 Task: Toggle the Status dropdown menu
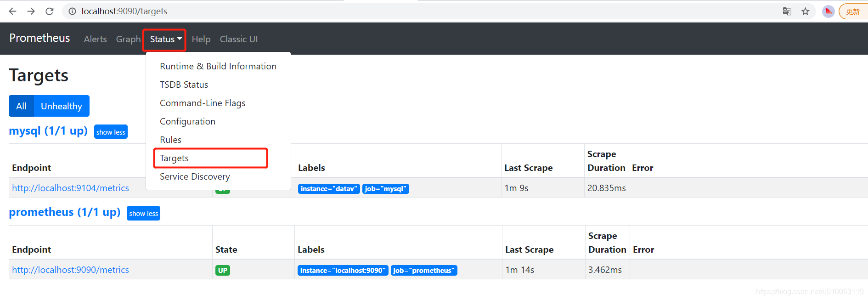(x=165, y=39)
